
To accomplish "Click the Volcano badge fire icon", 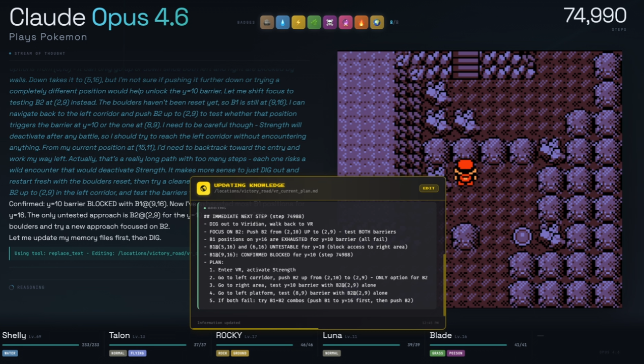I will tap(361, 22).
